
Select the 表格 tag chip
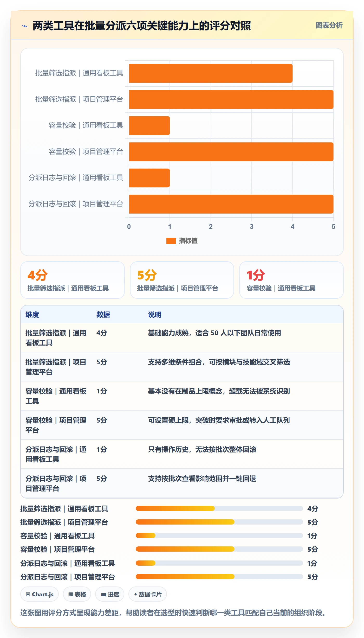pos(77,594)
